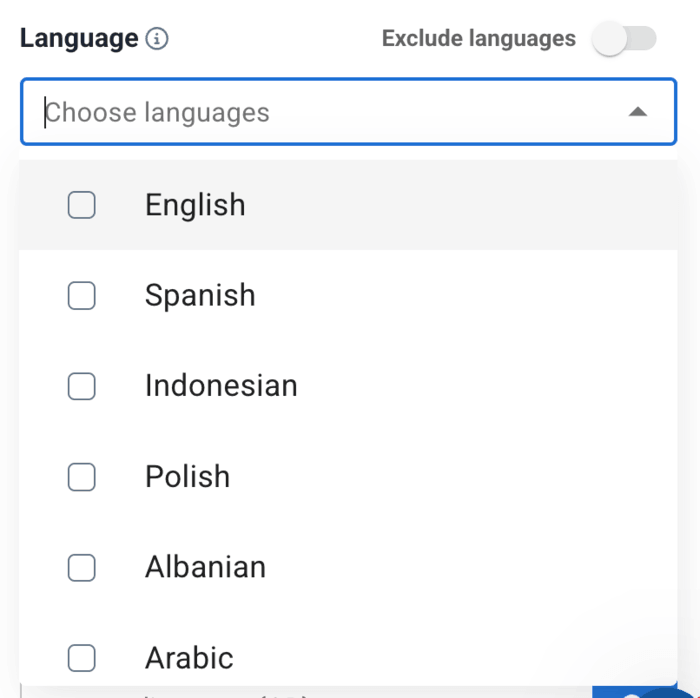Screen dimensions: 700x698
Task: Pick the Arabic option text
Action: pos(189,657)
